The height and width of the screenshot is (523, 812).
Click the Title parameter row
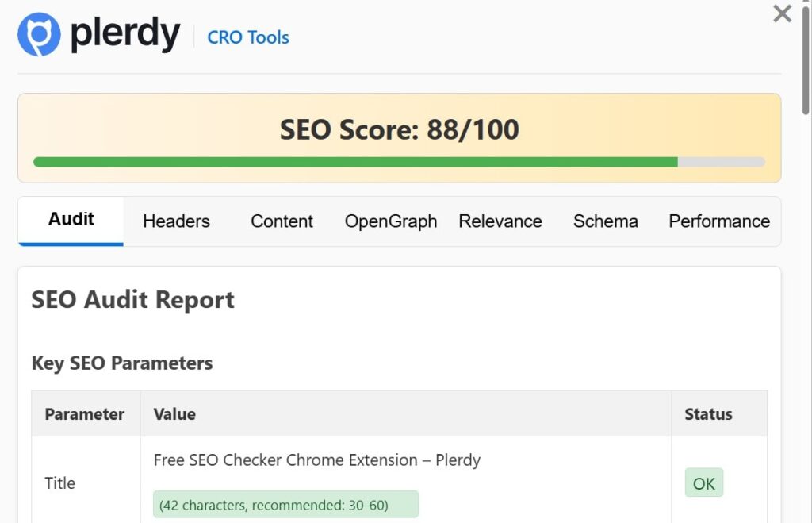click(59, 483)
